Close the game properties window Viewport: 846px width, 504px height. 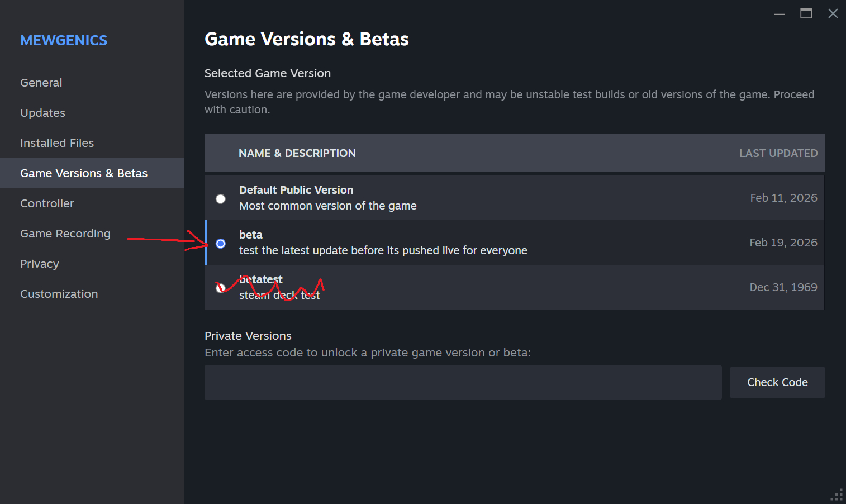coord(833,14)
